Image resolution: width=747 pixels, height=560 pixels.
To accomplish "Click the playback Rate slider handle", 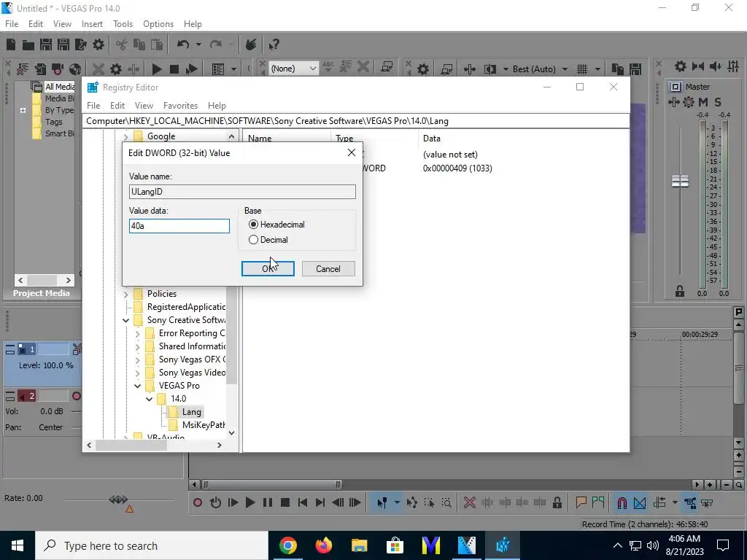I will pyautogui.click(x=118, y=499).
